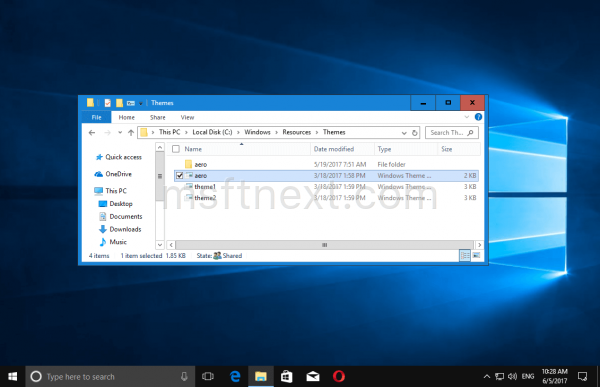
Task: Open Documents in navigation pane
Action: point(121,216)
